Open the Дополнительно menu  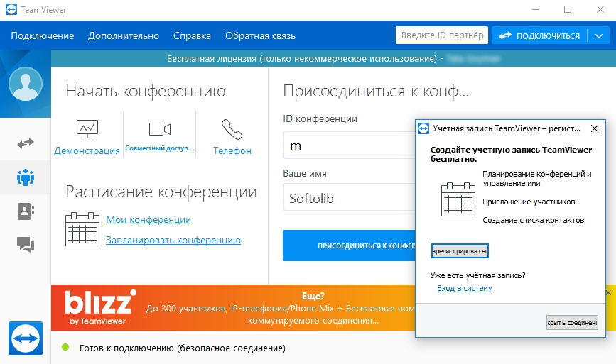point(124,35)
